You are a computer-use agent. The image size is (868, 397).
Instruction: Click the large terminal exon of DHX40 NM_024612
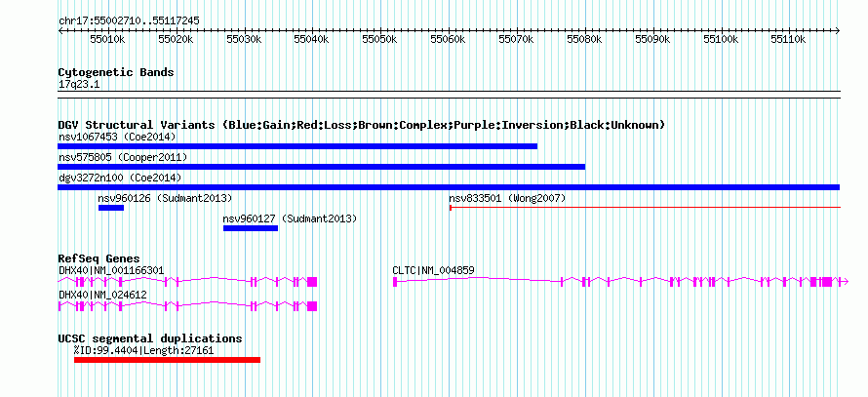click(x=312, y=306)
